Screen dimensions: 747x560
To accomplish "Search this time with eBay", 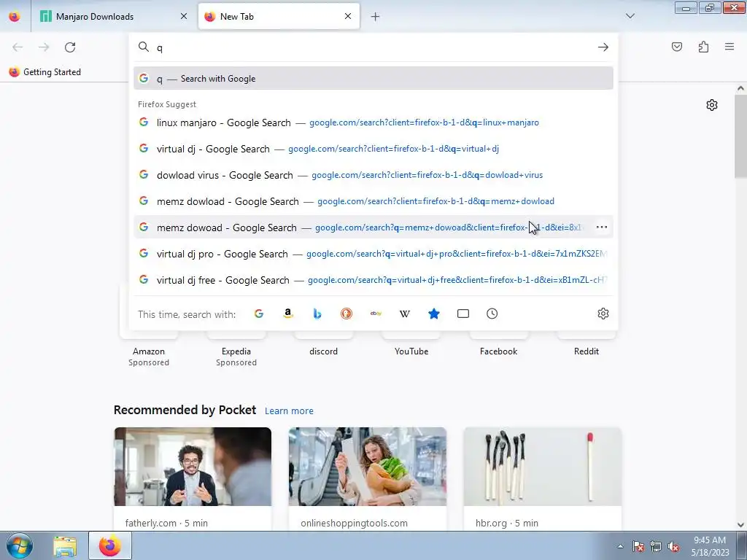I will coord(376,314).
